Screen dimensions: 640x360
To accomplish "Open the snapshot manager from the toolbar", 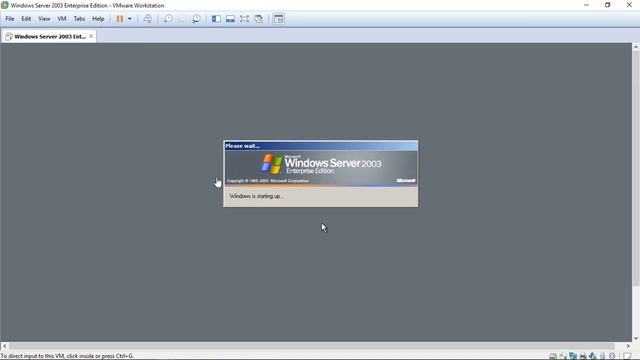I will point(196,19).
